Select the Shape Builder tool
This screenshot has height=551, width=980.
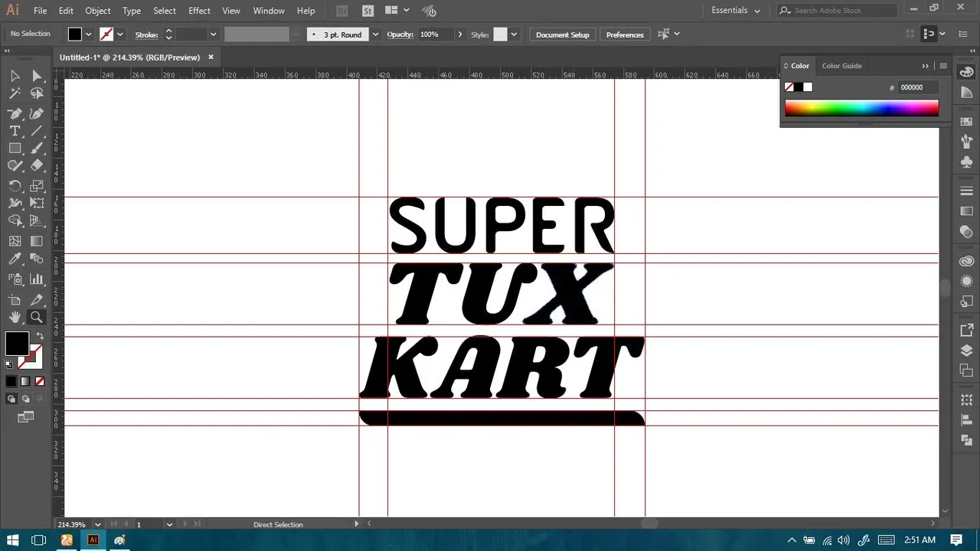[x=15, y=221]
